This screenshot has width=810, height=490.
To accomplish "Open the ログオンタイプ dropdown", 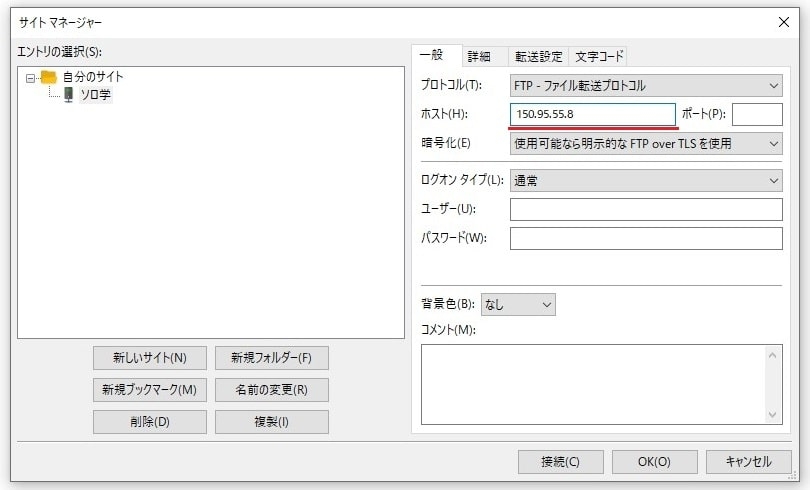I will pyautogui.click(x=645, y=181).
